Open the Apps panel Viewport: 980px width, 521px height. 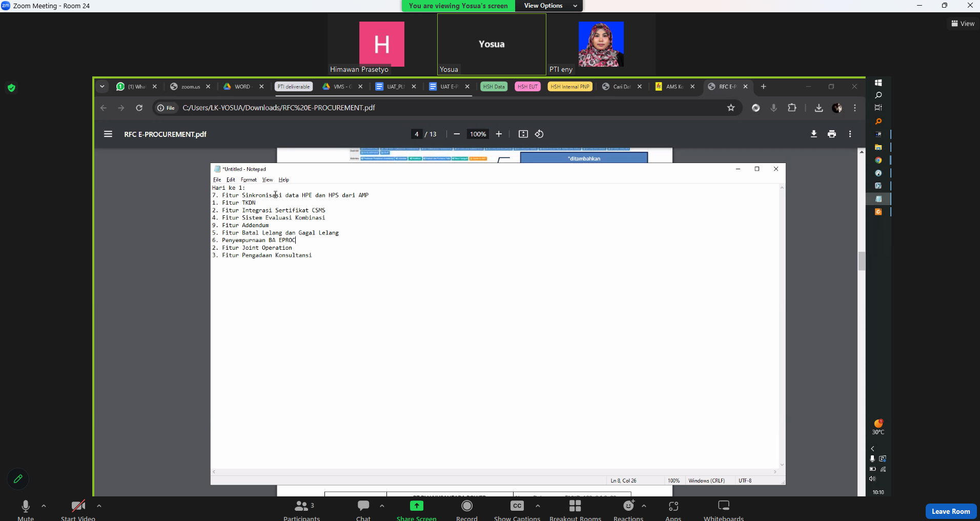(673, 508)
